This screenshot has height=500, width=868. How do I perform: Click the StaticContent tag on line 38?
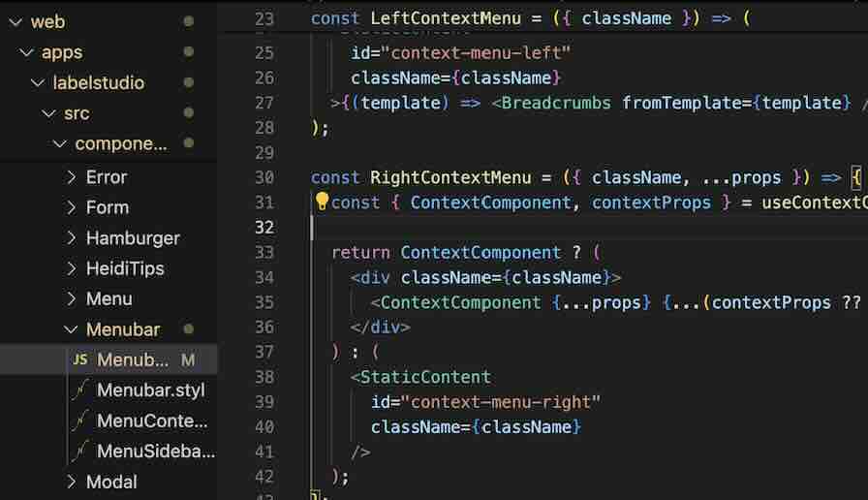click(425, 377)
